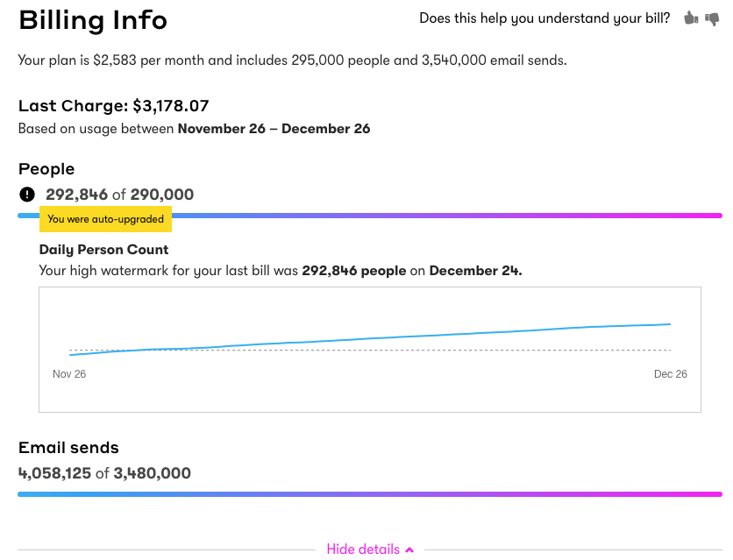733x560 pixels.
Task: Click the Email sends gradient progress bar
Action: pyautogui.click(x=369, y=494)
